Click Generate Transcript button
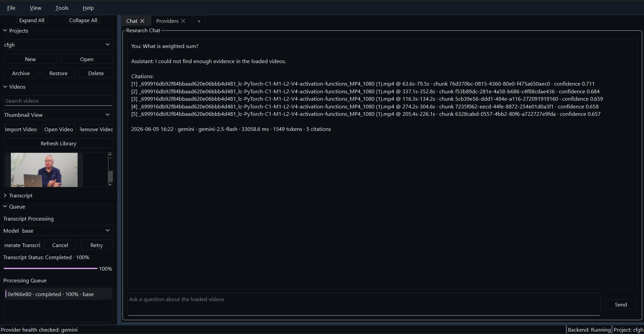644x334 pixels. click(22, 245)
